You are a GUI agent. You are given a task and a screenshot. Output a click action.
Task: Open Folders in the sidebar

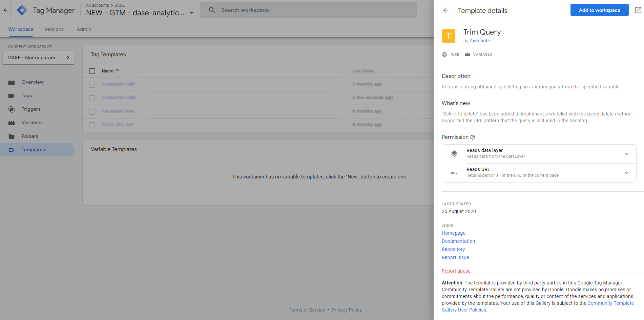click(37, 136)
